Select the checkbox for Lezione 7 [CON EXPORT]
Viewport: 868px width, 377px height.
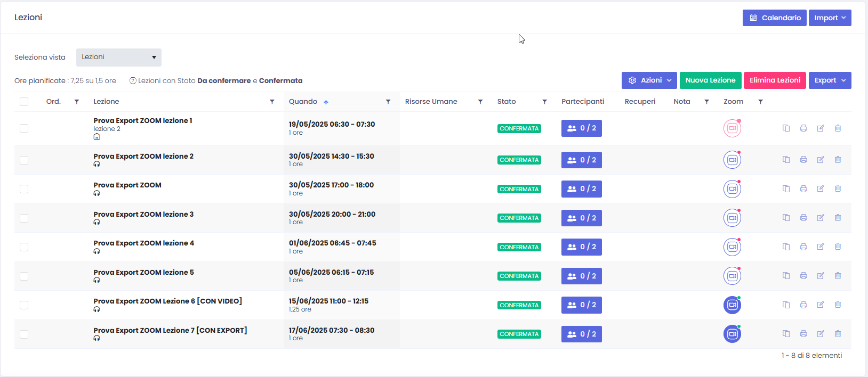[x=24, y=334]
